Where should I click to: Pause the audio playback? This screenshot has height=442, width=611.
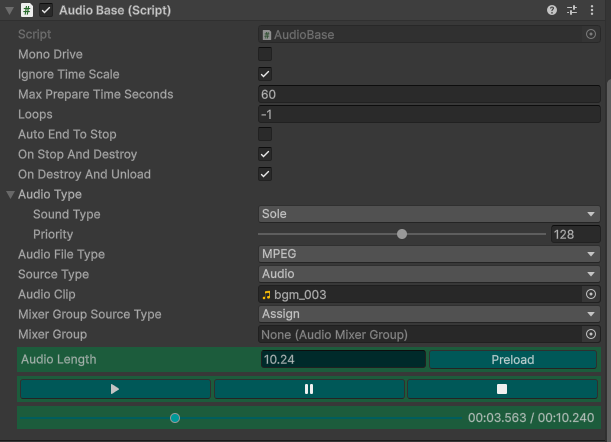pos(309,389)
